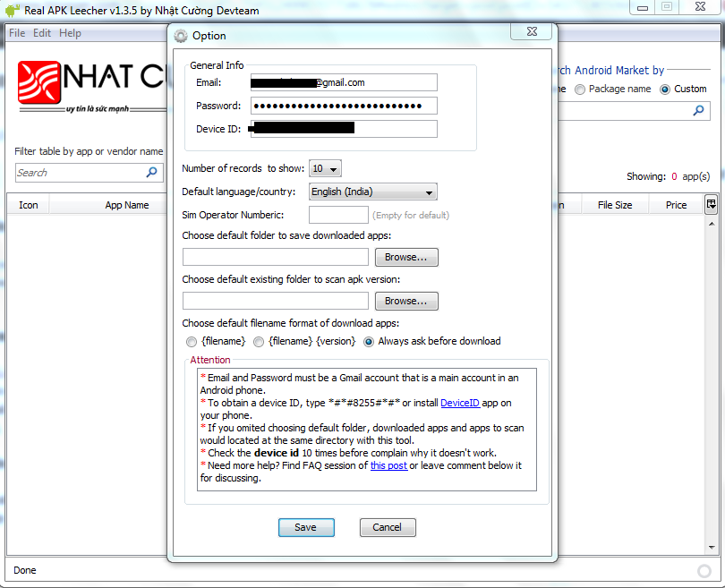Click the Cancel button
Screen dimensions: 725x588
(x=388, y=527)
